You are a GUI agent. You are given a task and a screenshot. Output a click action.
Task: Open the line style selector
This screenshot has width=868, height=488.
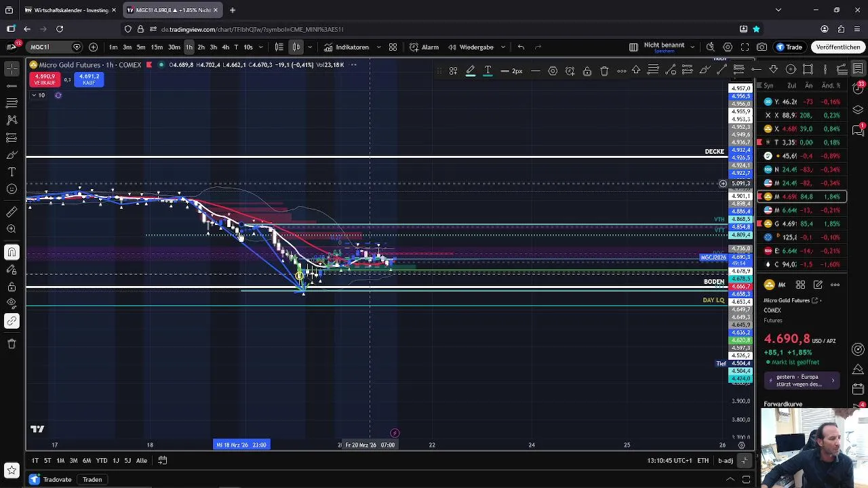tap(535, 70)
